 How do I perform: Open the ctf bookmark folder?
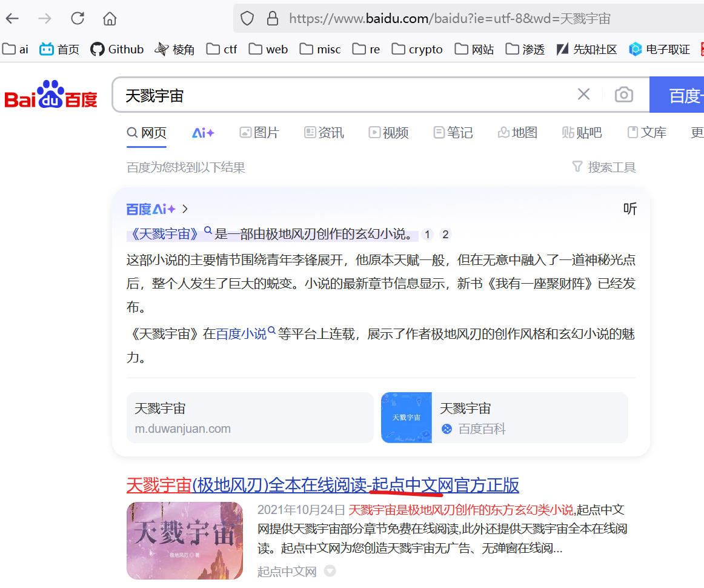click(222, 49)
